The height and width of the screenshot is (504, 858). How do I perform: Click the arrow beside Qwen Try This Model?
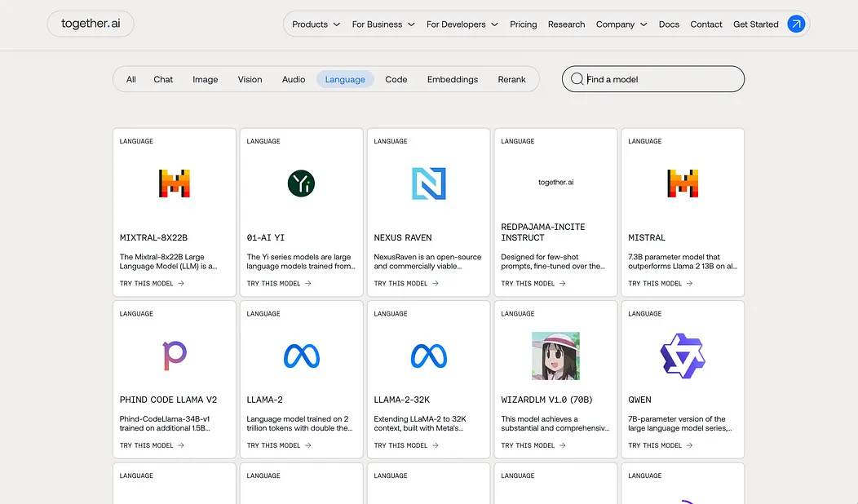689,445
